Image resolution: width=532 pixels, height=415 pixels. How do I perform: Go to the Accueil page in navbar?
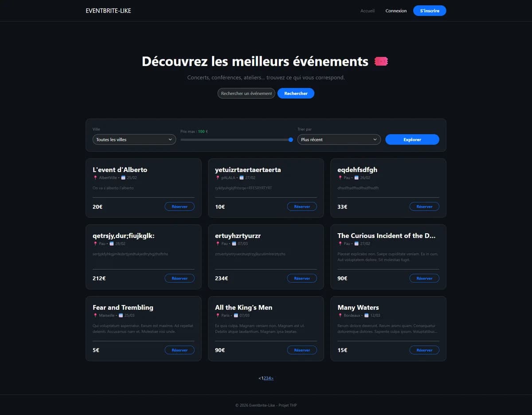click(x=367, y=11)
